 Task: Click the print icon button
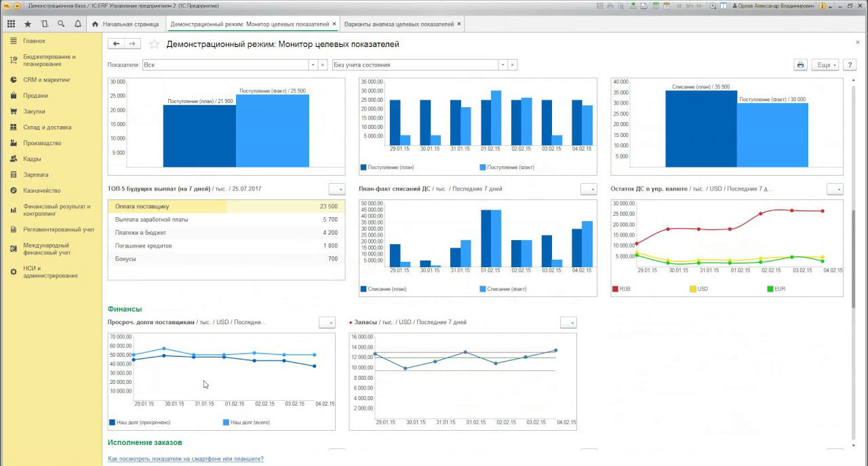coord(801,65)
